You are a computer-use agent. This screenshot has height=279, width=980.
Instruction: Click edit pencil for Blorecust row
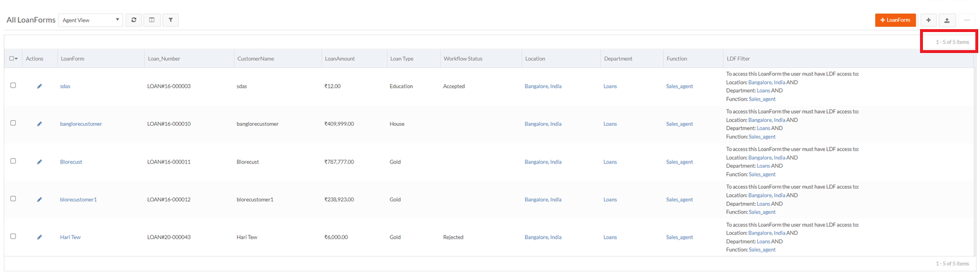tap(40, 162)
